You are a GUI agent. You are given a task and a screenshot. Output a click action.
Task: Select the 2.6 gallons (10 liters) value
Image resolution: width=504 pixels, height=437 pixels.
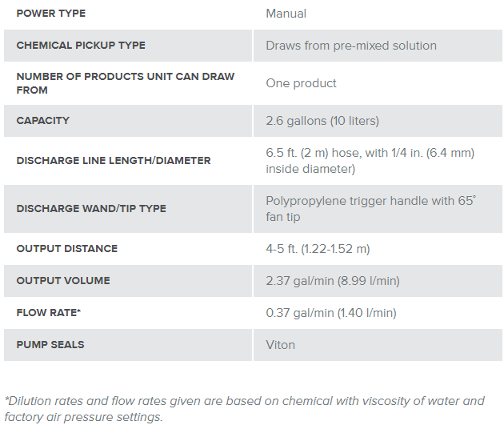pos(322,121)
